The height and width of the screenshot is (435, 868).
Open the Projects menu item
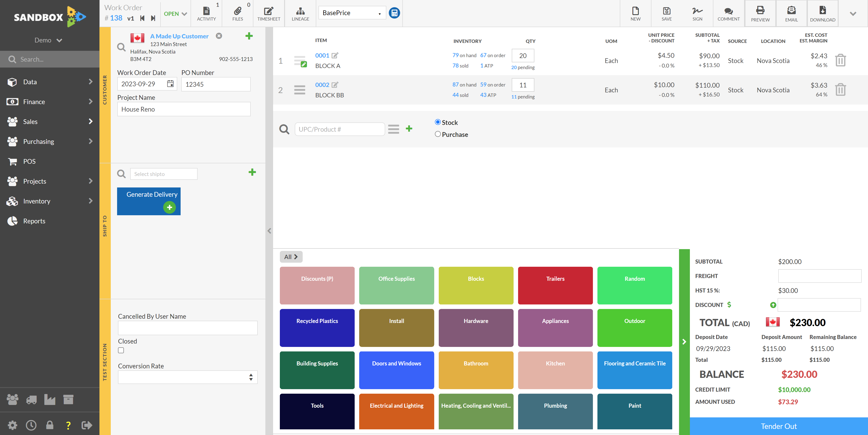(50, 181)
